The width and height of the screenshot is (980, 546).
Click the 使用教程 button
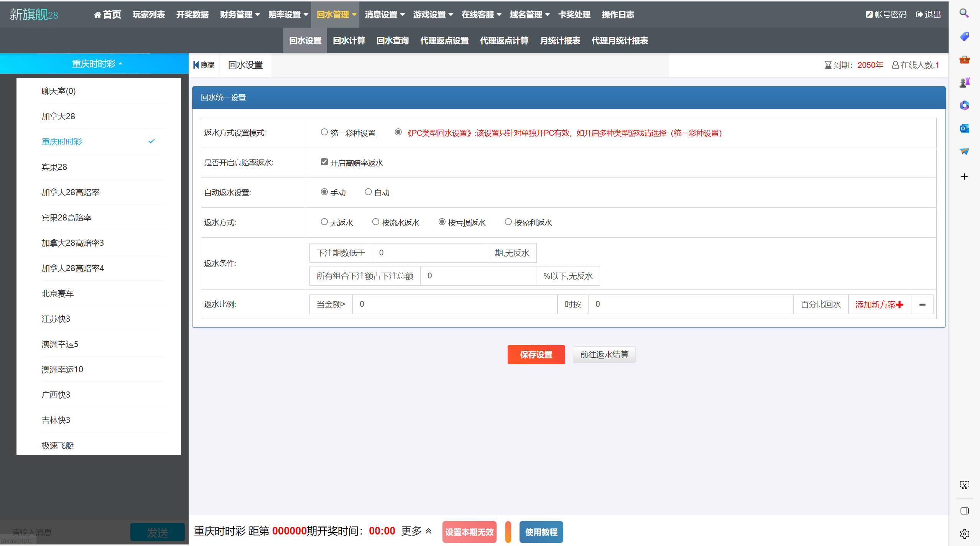541,532
